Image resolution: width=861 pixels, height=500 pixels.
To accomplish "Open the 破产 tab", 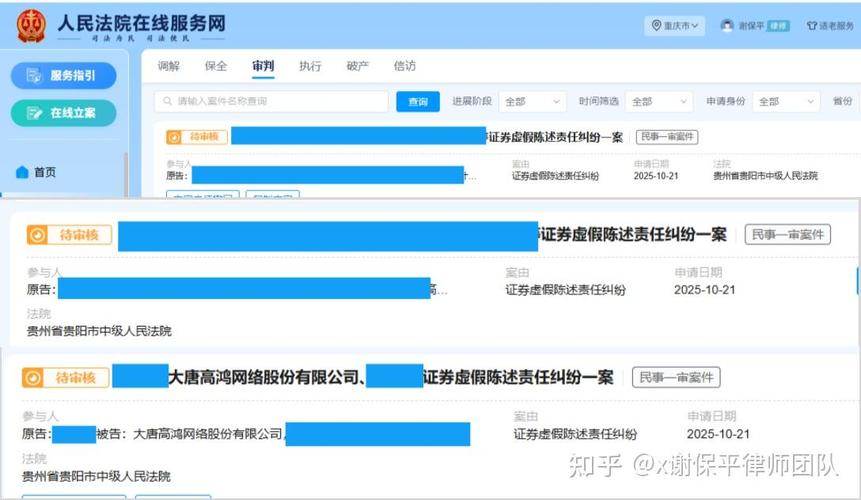I will 357,67.
